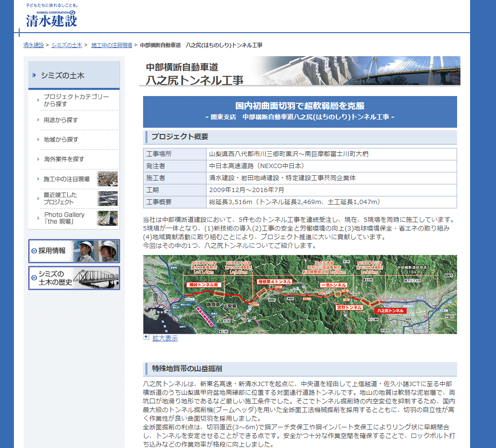496x448 pixels.
Task: Click the 八之尻トンネル工事 page title
Action: tap(194, 80)
